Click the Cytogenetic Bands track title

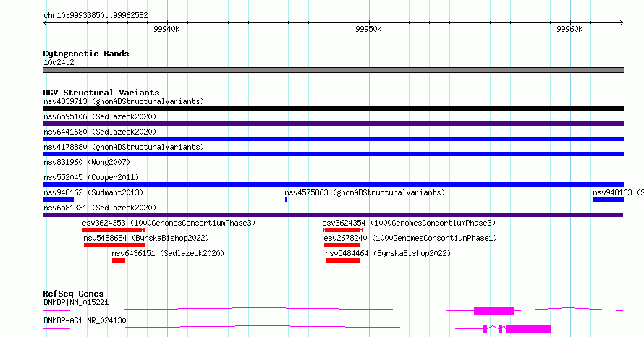pyautogui.click(x=86, y=54)
